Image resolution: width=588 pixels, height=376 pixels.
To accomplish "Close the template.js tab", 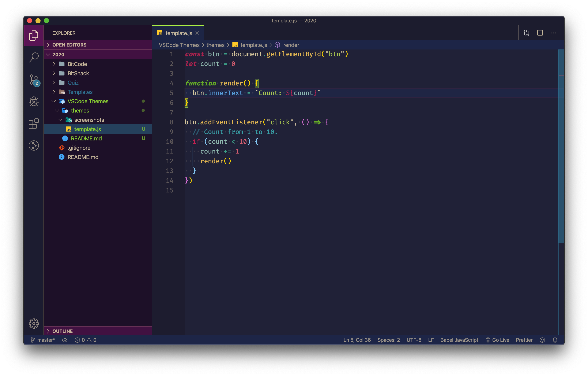I will [x=197, y=33].
